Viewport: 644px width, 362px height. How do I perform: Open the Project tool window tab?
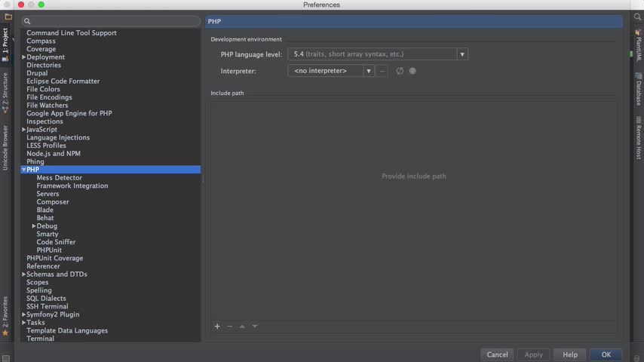click(5, 44)
